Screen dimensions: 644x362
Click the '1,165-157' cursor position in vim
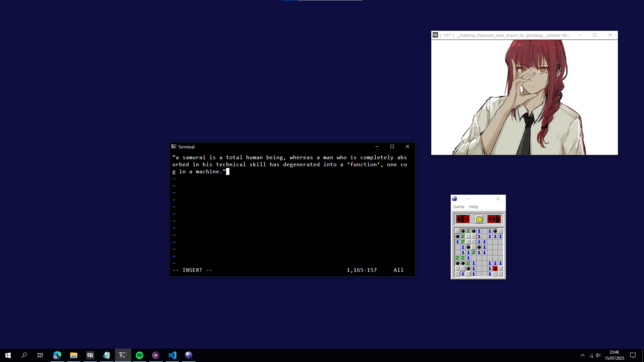(x=362, y=270)
